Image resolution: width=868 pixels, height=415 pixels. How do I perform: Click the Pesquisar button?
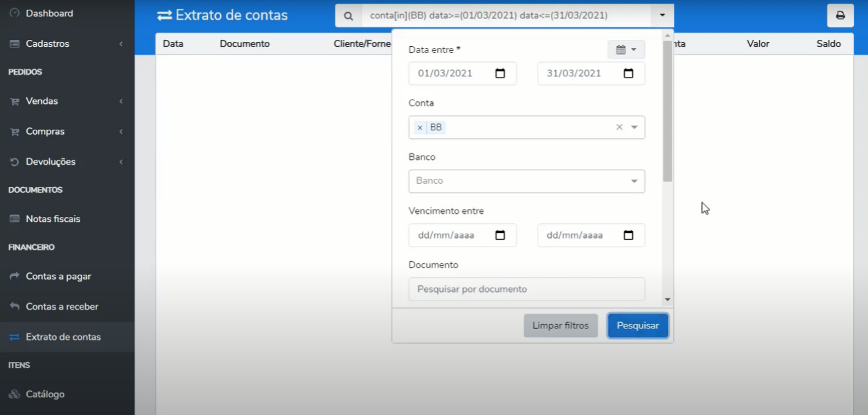(x=638, y=325)
